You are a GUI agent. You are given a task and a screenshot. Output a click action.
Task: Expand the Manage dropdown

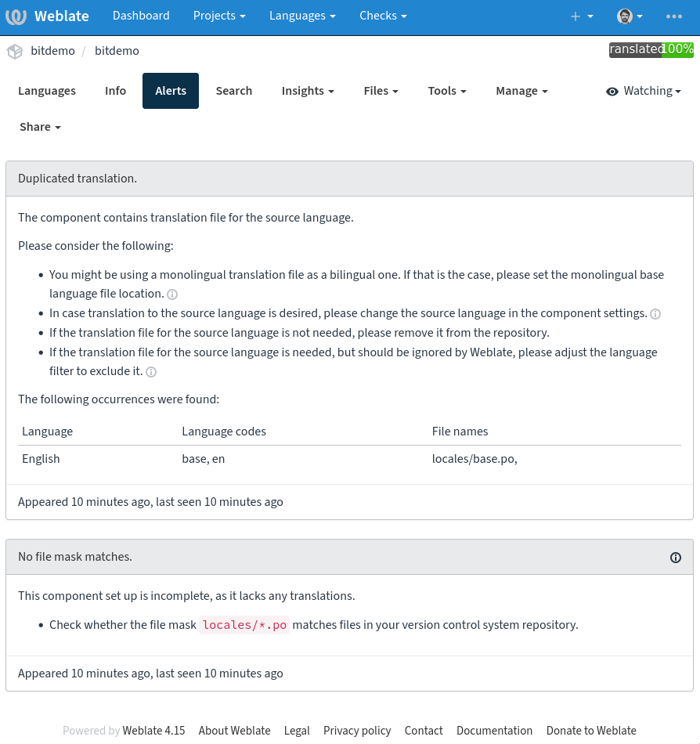(x=521, y=91)
